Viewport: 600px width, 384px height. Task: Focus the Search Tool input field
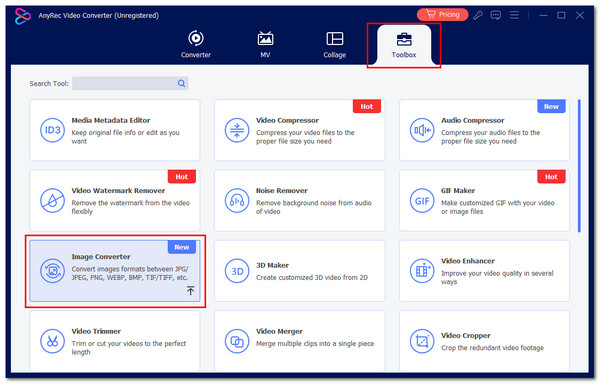pos(130,83)
